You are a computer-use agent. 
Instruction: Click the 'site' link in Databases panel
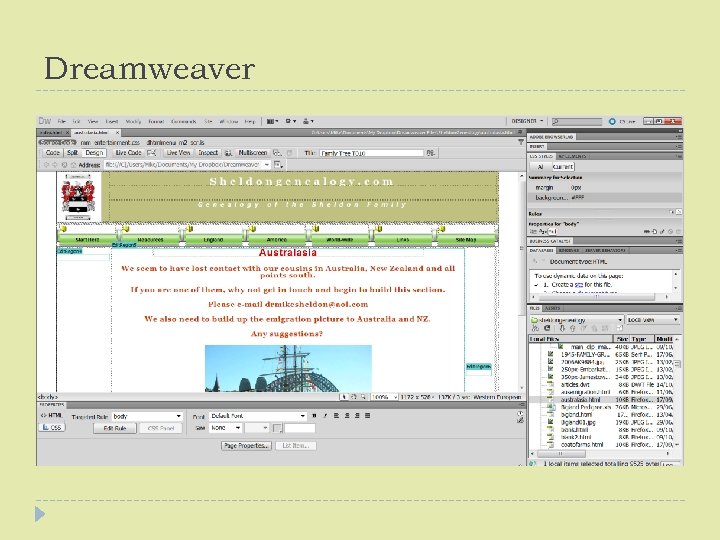(578, 285)
